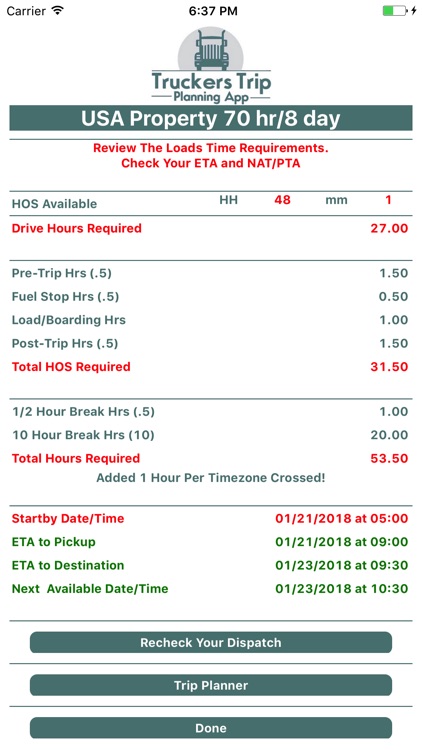Tap the Total Hours Required label
This screenshot has width=422, height=750.
(x=76, y=458)
